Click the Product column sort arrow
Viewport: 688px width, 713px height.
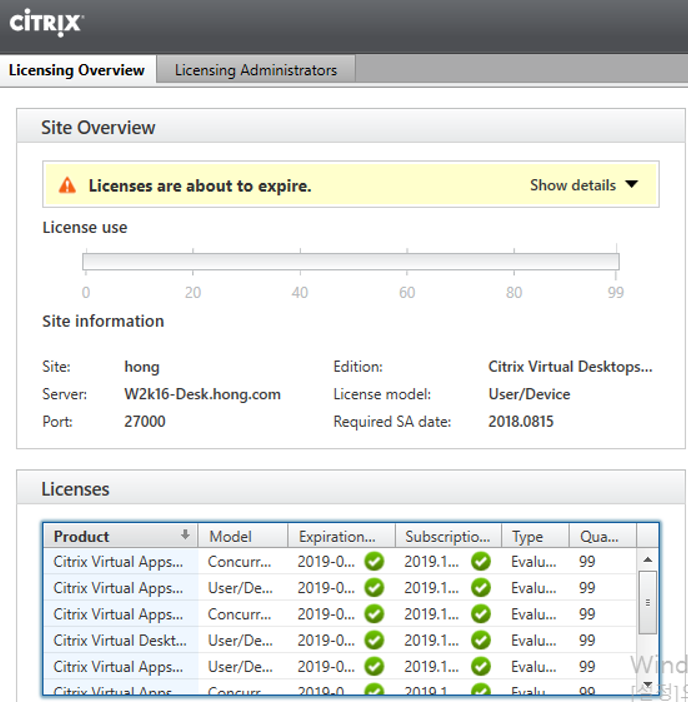point(185,535)
